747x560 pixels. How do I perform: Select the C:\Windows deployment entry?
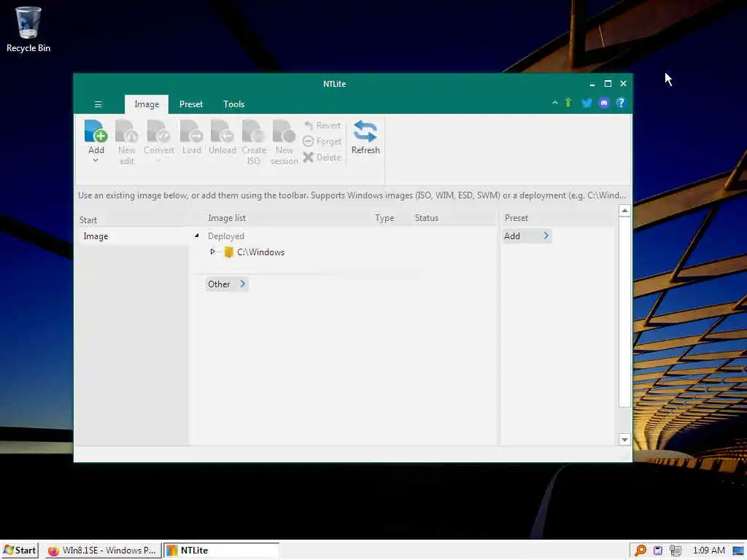[x=260, y=252]
